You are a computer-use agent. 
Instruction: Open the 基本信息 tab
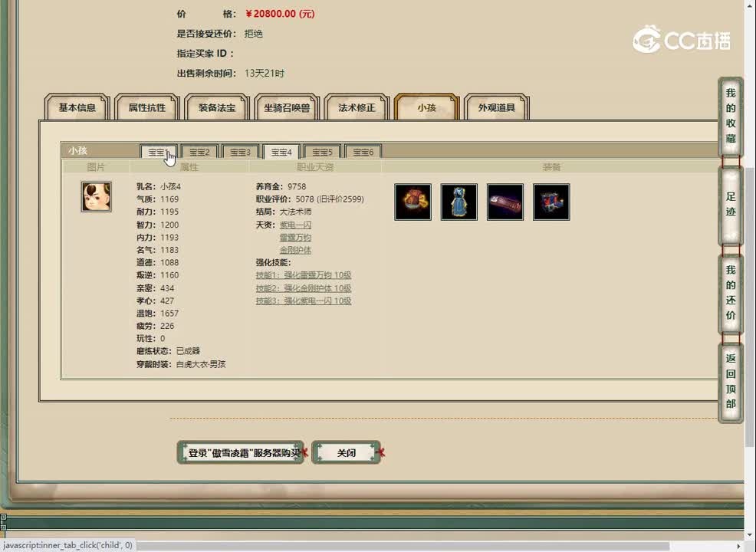click(x=77, y=107)
